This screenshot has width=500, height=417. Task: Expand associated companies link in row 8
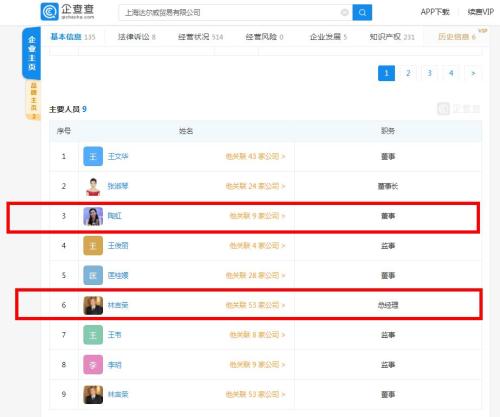coord(257,365)
